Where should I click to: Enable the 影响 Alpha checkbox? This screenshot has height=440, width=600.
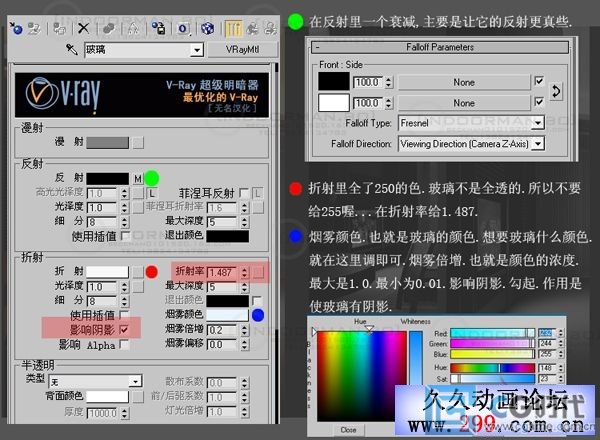click(x=124, y=345)
